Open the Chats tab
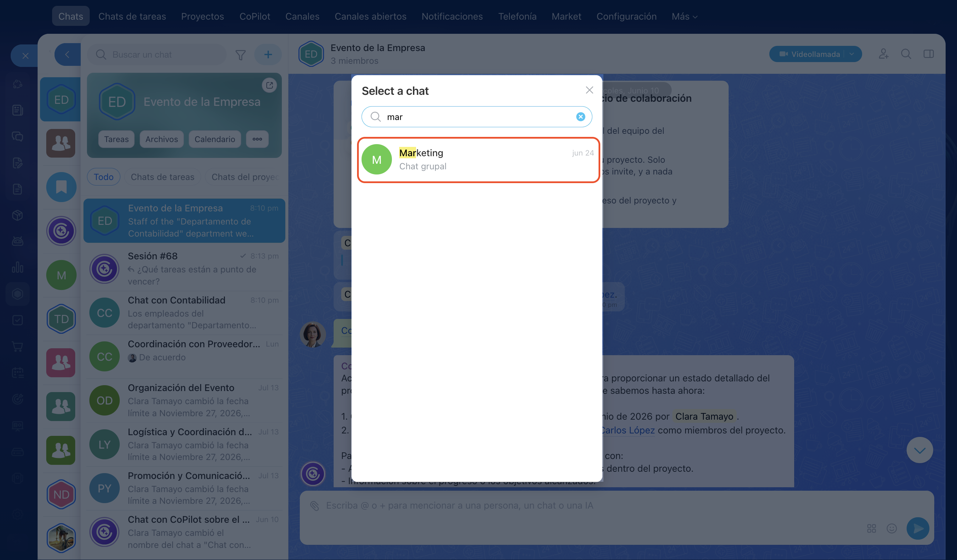This screenshot has height=560, width=957. point(71,16)
